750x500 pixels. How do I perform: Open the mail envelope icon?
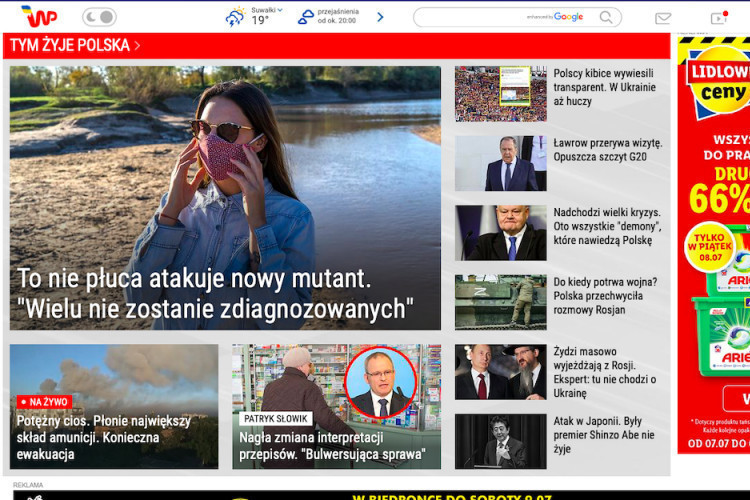point(662,18)
